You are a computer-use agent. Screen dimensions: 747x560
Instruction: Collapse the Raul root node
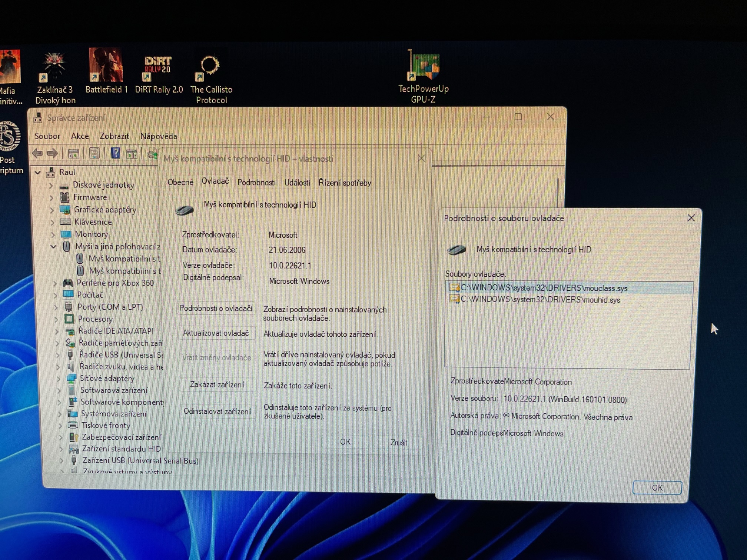click(x=38, y=172)
